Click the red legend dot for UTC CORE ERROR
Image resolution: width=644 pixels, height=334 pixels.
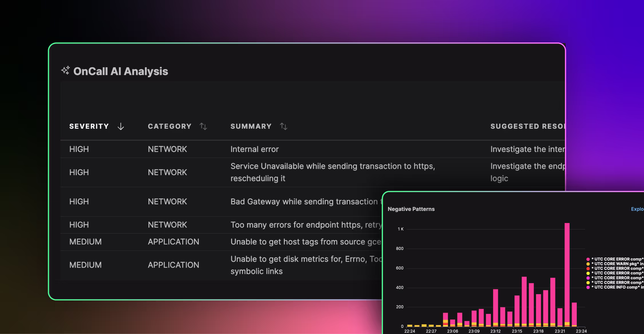pos(588,268)
